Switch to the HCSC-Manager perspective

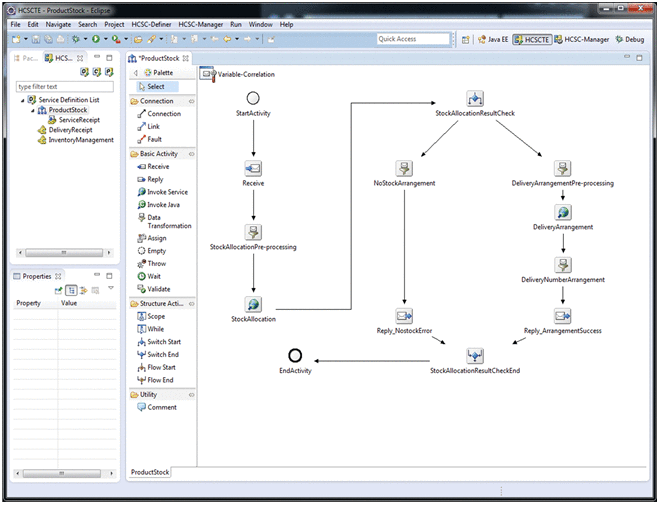[582, 39]
